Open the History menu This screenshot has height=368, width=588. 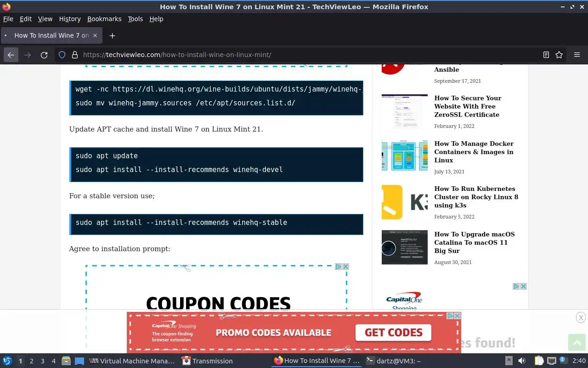70,19
